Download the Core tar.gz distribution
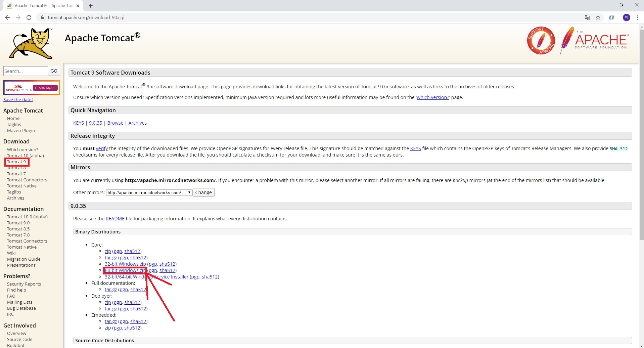The image size is (644, 348). pyautogui.click(x=111, y=258)
